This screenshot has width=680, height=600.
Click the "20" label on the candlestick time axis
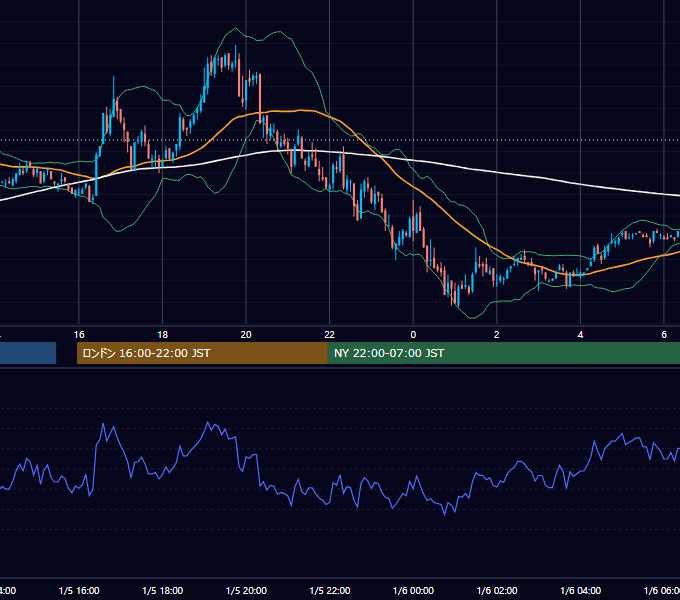[x=246, y=335]
